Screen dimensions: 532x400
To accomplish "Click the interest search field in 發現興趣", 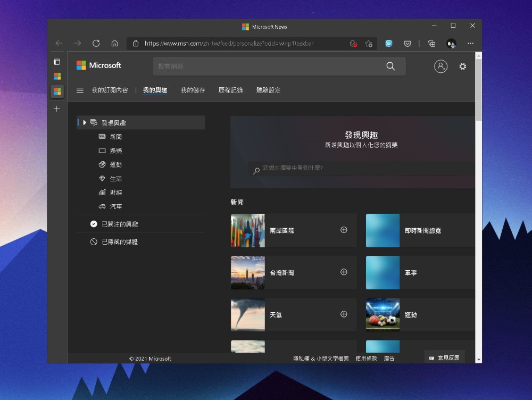I will click(x=362, y=169).
